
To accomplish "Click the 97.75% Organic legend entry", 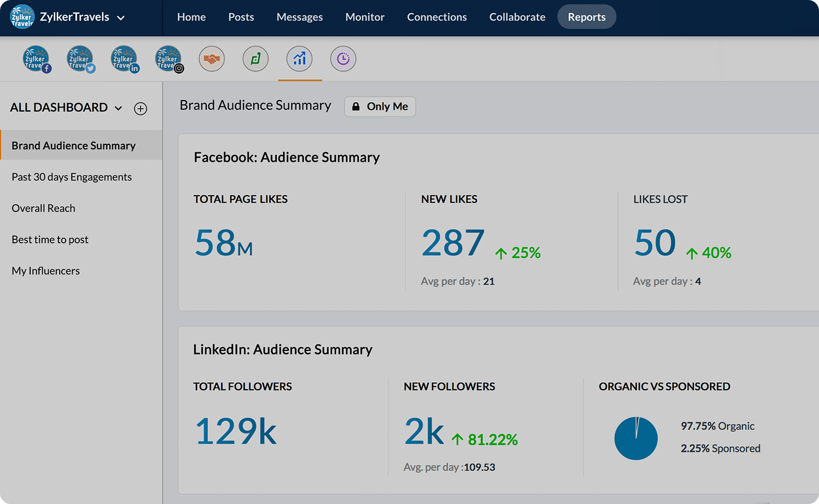I will (x=717, y=426).
